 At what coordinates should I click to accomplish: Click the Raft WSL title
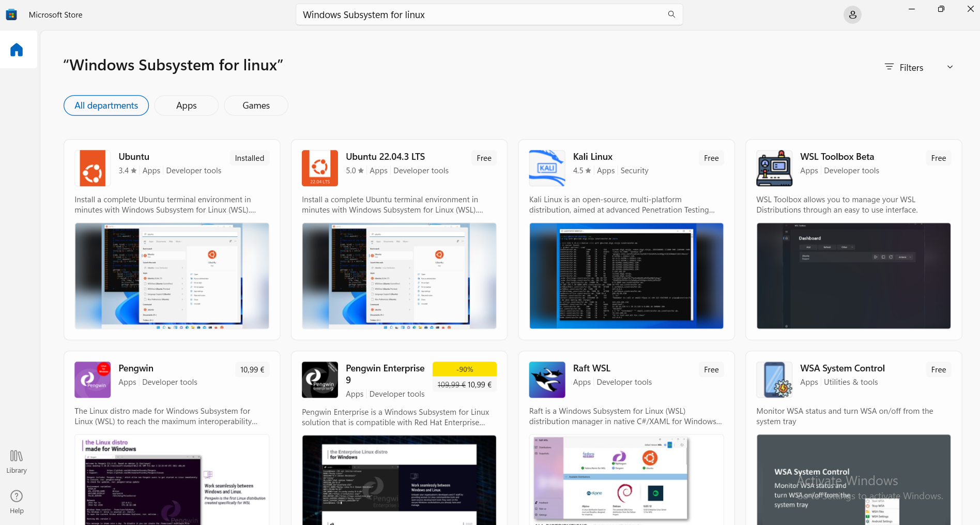pos(591,368)
